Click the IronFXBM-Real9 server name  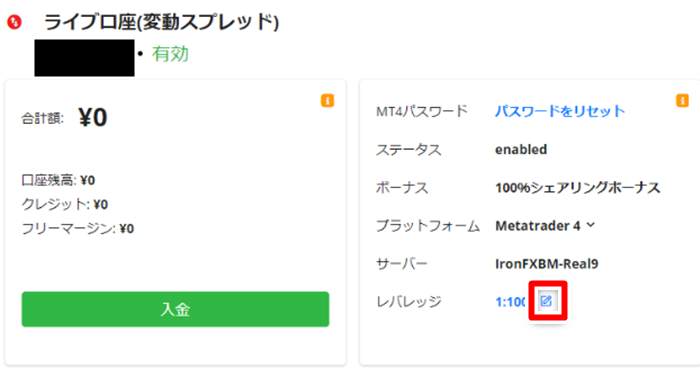pyautogui.click(x=546, y=263)
